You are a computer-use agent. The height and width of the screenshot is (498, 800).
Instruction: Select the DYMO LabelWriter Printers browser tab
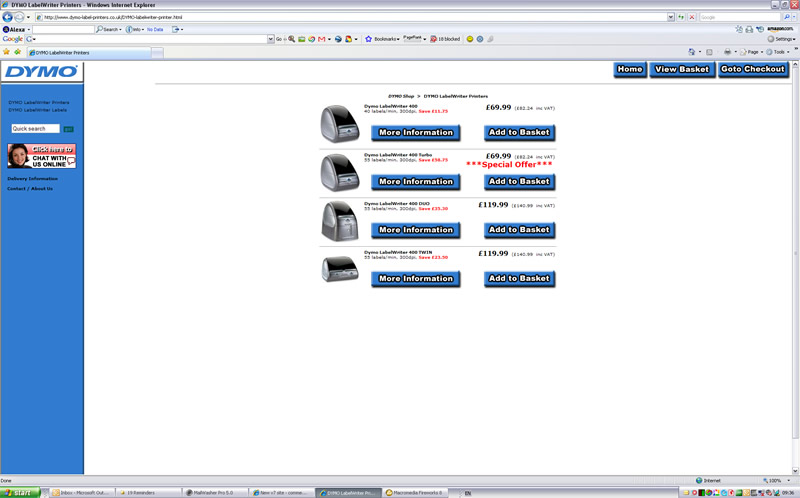tap(88, 52)
